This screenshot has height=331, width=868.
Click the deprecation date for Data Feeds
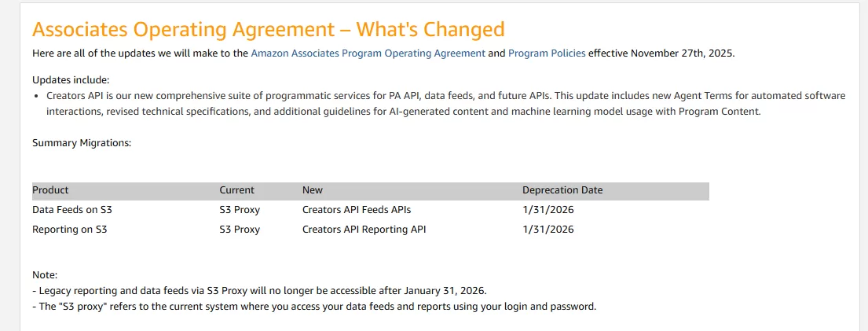click(x=548, y=210)
